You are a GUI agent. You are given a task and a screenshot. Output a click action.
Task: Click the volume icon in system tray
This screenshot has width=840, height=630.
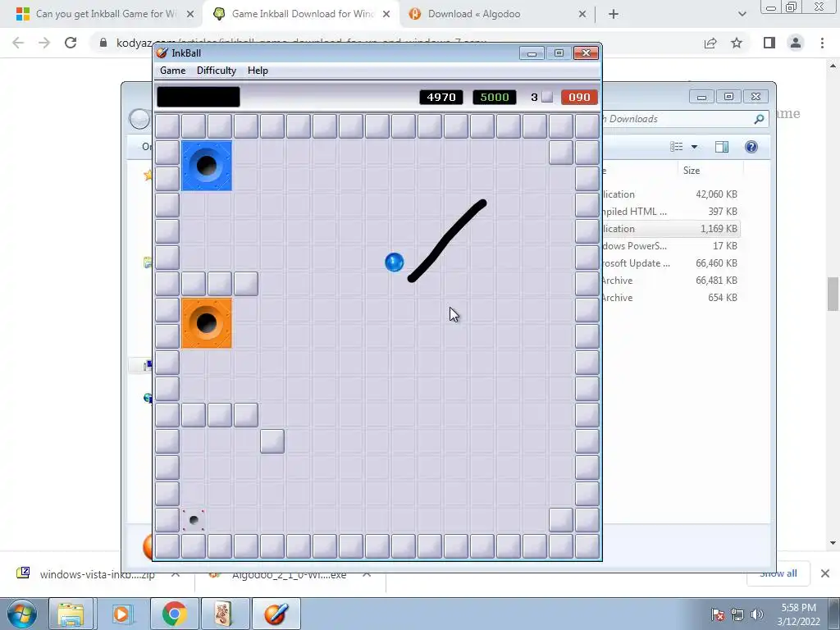757,614
